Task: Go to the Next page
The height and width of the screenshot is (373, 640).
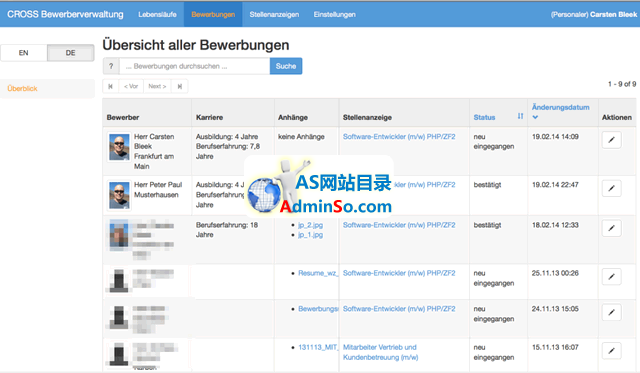Action: tap(157, 86)
